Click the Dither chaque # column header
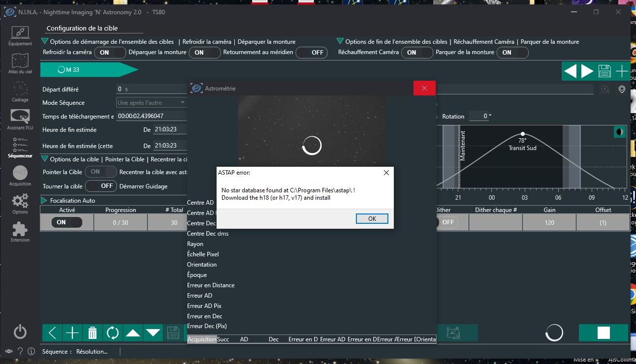636x364 pixels. click(x=496, y=210)
